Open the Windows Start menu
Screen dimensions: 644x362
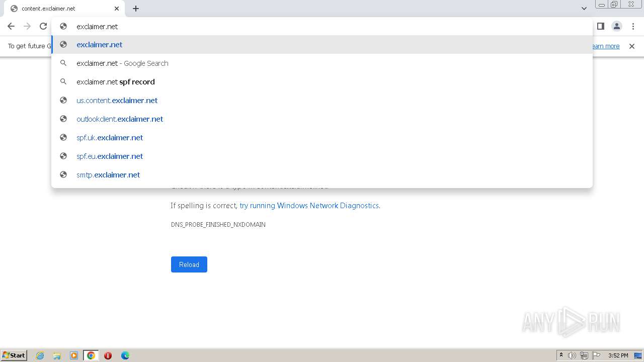point(14,355)
